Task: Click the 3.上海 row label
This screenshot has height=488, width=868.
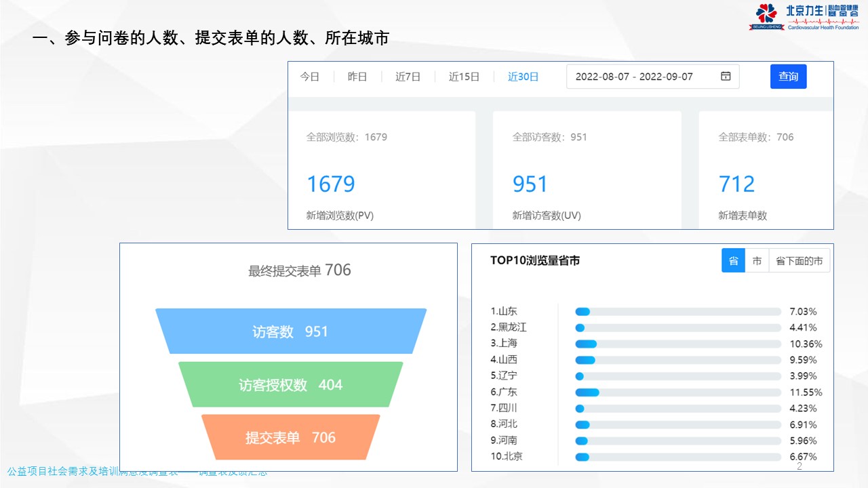Action: point(504,344)
